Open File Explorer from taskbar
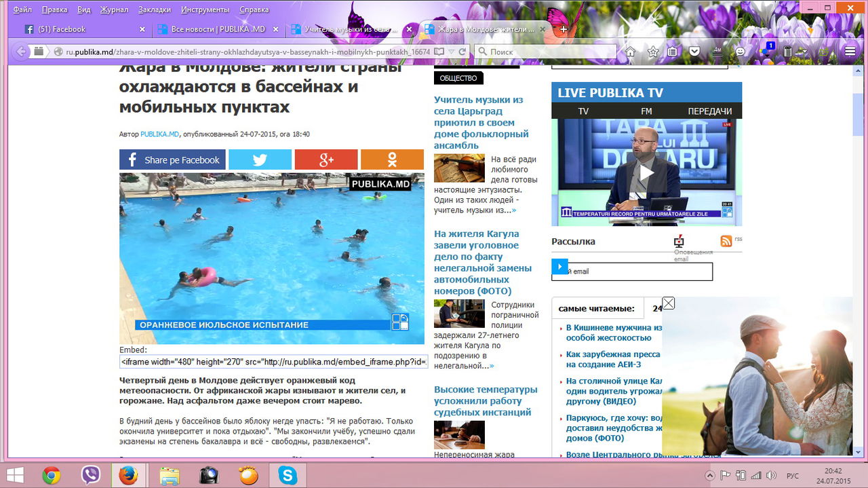The height and width of the screenshot is (488, 868). click(169, 476)
